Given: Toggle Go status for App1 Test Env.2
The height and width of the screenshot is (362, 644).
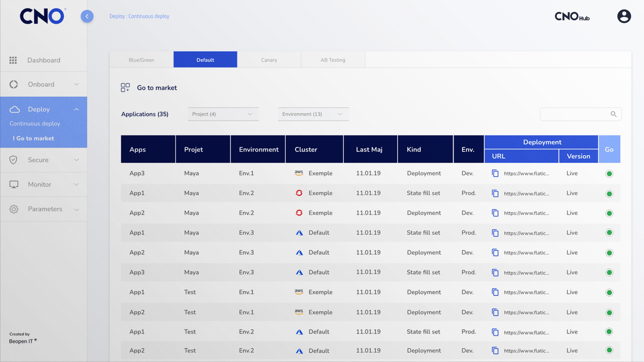Looking at the screenshot, I should [609, 332].
